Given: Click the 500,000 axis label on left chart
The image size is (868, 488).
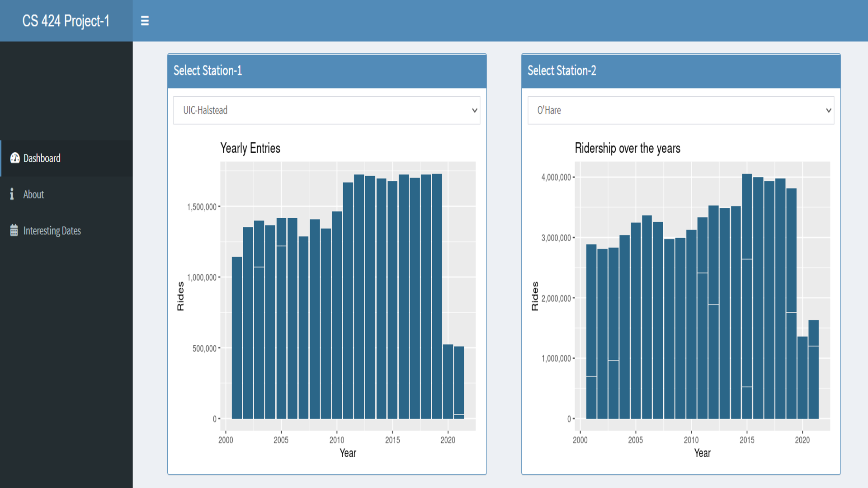Looking at the screenshot, I should click(204, 348).
